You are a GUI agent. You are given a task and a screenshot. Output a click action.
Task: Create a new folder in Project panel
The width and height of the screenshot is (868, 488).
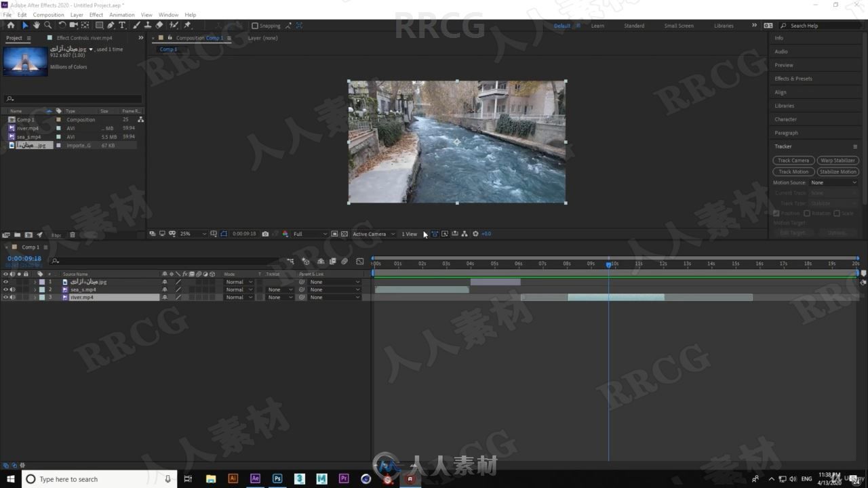click(18, 235)
